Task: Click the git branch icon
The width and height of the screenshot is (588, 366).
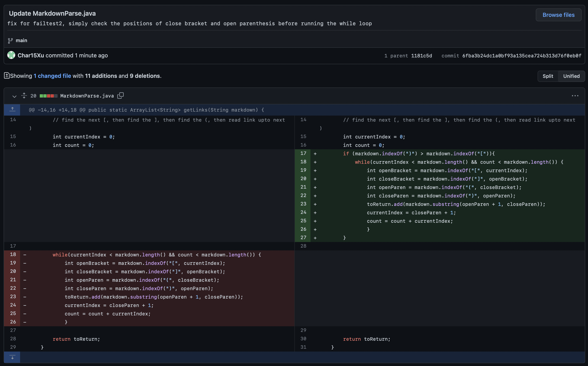Action: [10, 41]
